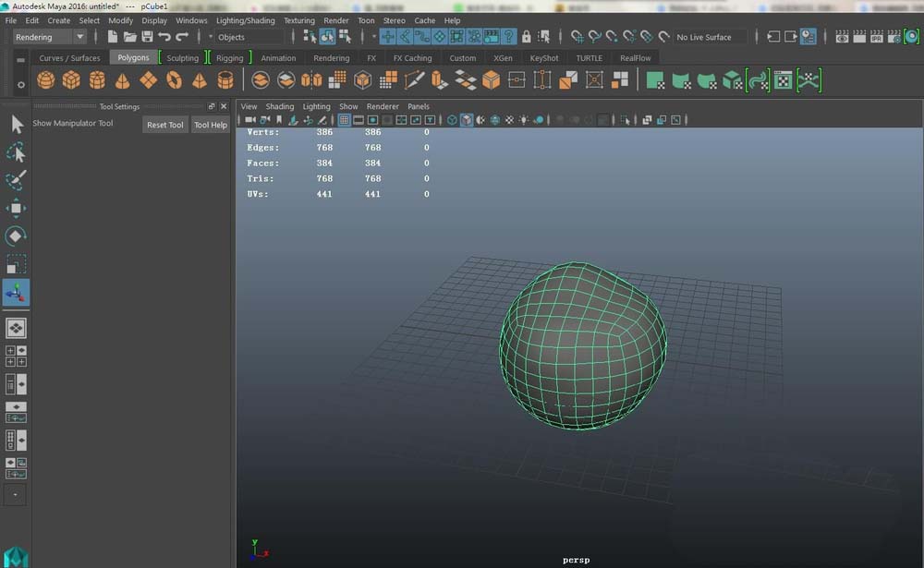
Task: Select the Lasso tool in toolbox
Action: (x=17, y=152)
